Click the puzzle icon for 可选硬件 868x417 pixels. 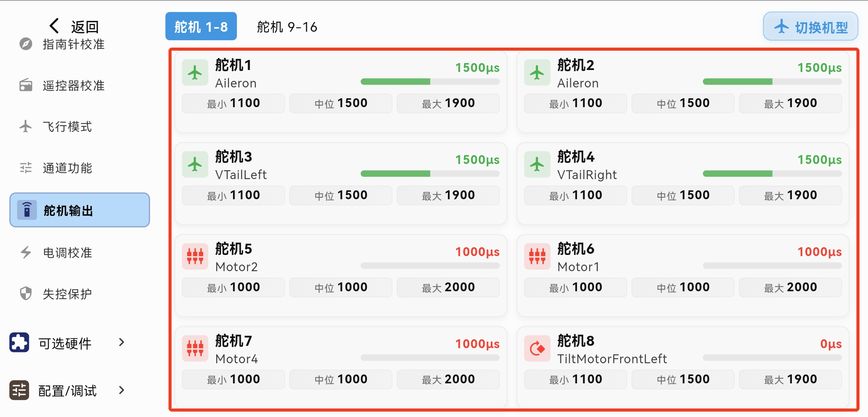(19, 342)
